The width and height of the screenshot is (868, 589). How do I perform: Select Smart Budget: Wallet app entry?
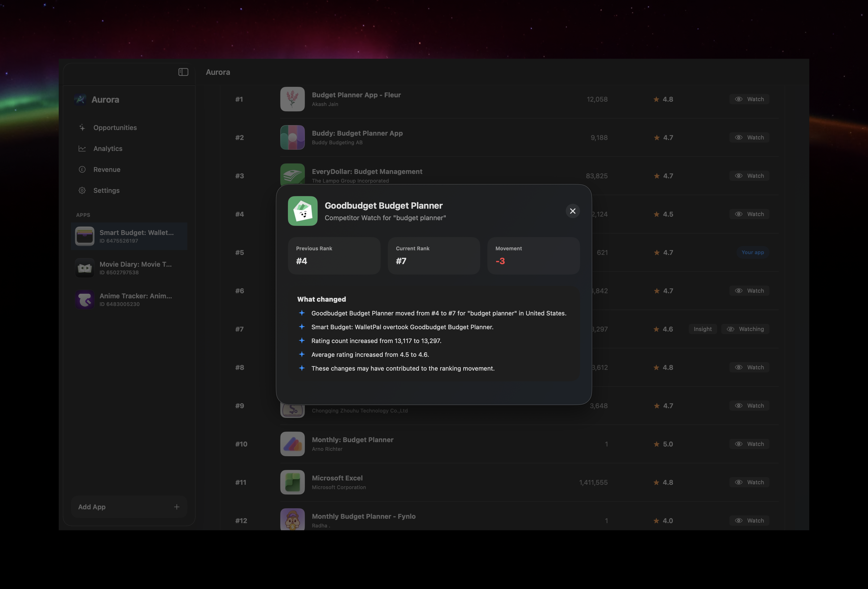point(129,236)
